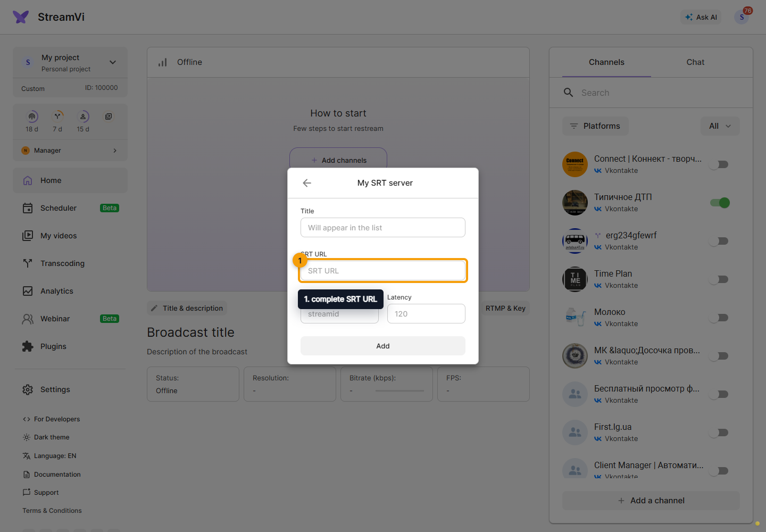Enable the erg234gfewrf channel switch

(719, 241)
